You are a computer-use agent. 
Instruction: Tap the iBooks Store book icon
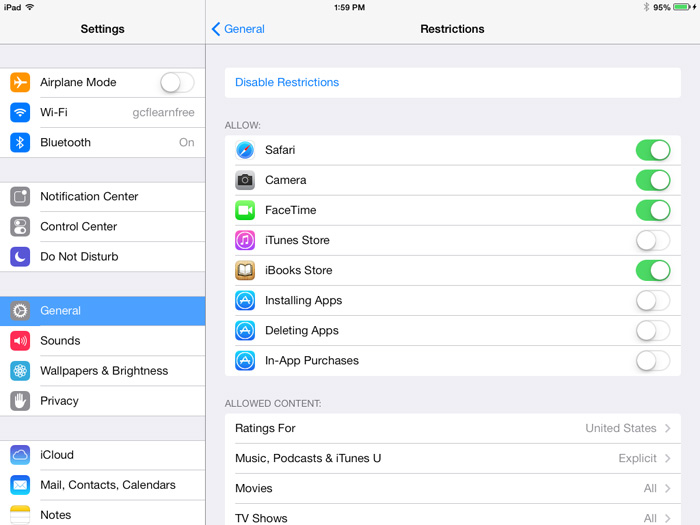click(245, 270)
